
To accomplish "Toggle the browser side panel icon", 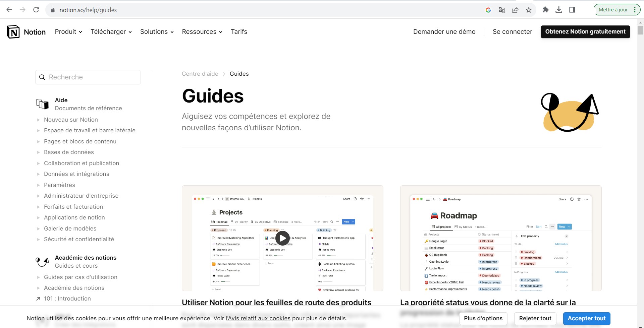I will [572, 10].
